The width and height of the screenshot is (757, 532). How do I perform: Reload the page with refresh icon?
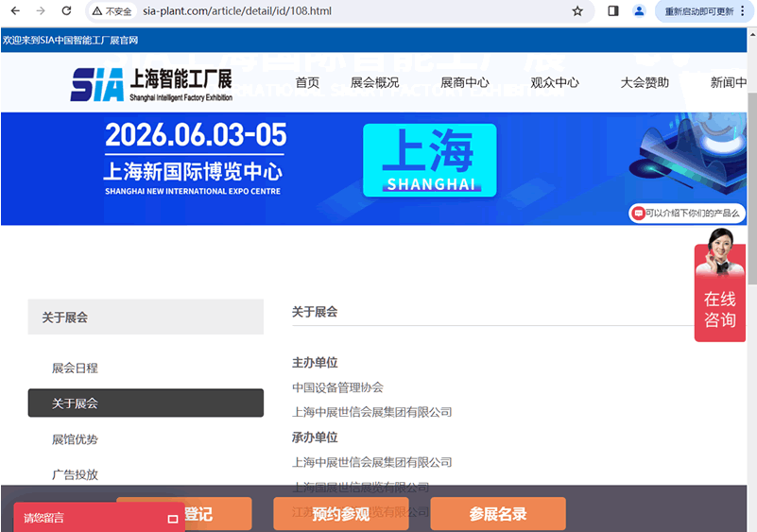pyautogui.click(x=66, y=11)
